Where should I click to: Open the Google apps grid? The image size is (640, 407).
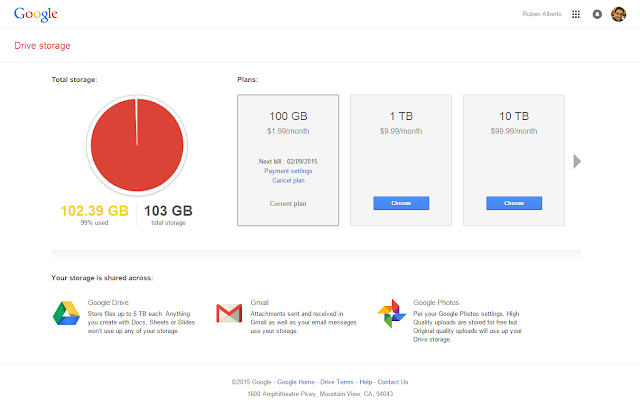[x=576, y=14]
